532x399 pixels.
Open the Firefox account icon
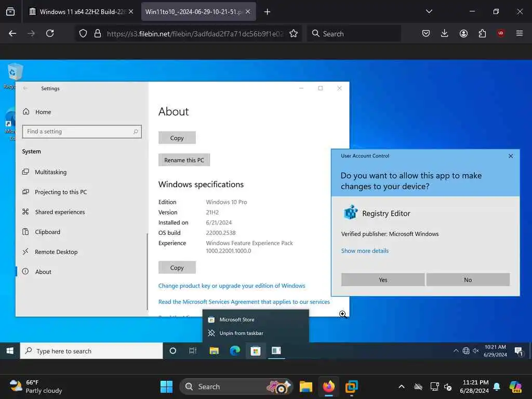pyautogui.click(x=463, y=33)
